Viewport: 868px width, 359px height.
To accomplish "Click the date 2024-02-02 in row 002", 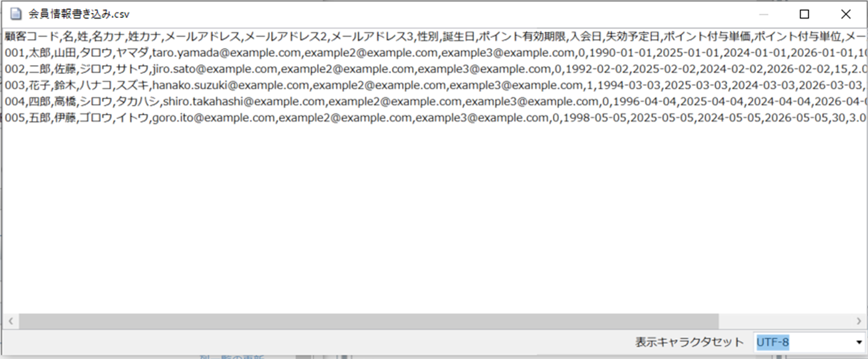I will tap(731, 69).
